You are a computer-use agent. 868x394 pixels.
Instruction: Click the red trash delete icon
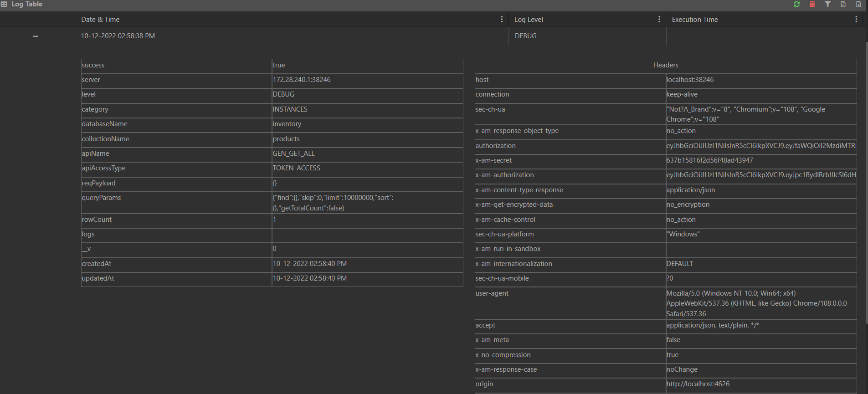coord(812,4)
